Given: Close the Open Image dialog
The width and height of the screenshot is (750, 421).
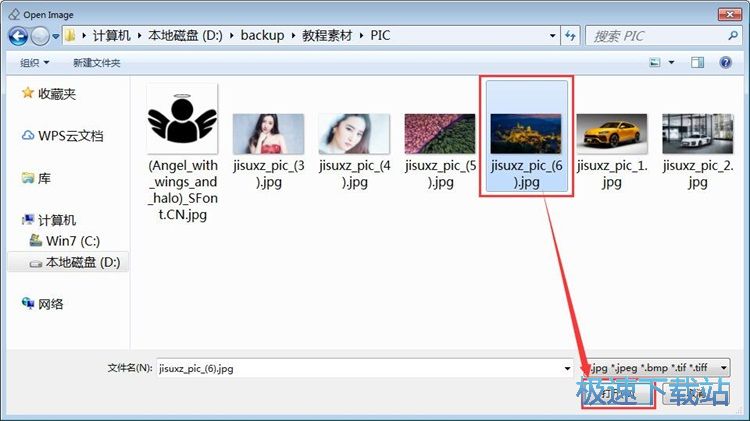Looking at the screenshot, I should coord(730,14).
